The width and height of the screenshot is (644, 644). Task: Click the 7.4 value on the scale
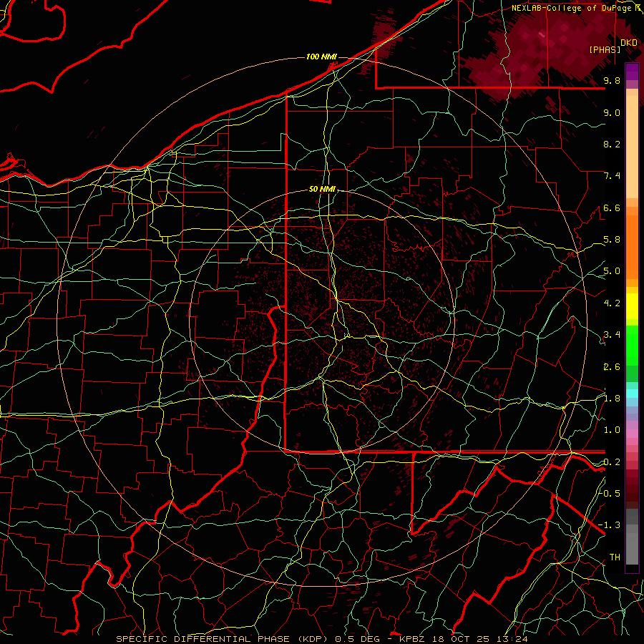click(612, 176)
